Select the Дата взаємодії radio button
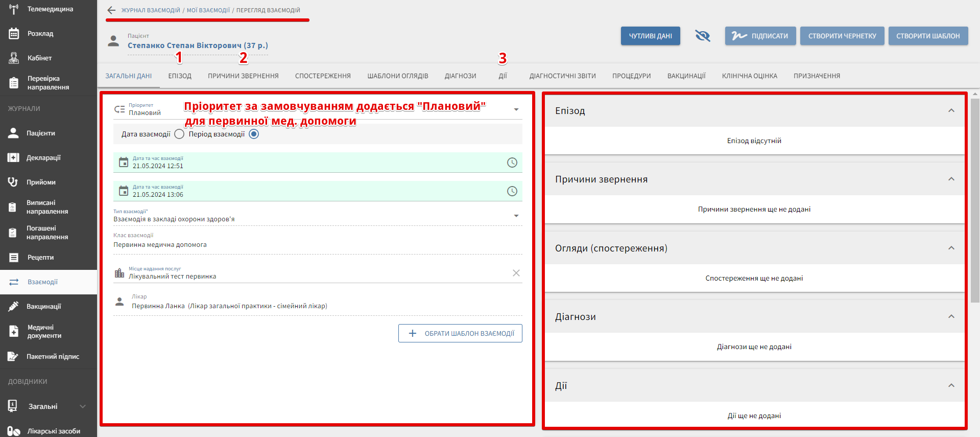980x437 pixels. [179, 134]
